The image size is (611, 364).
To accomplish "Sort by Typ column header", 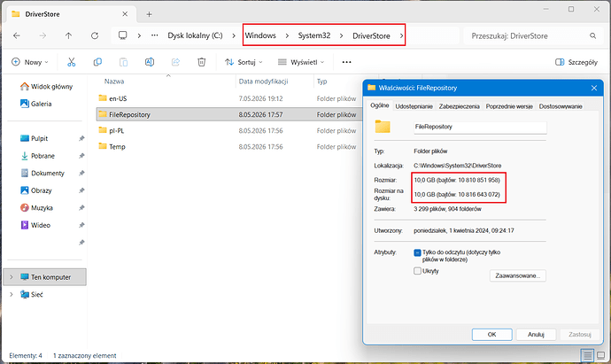I will pyautogui.click(x=321, y=81).
